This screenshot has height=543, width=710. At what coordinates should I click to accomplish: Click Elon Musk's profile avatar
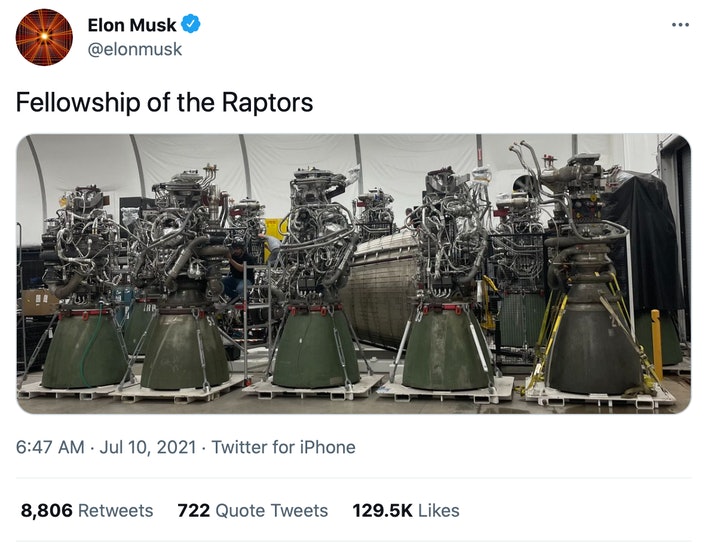[45, 37]
